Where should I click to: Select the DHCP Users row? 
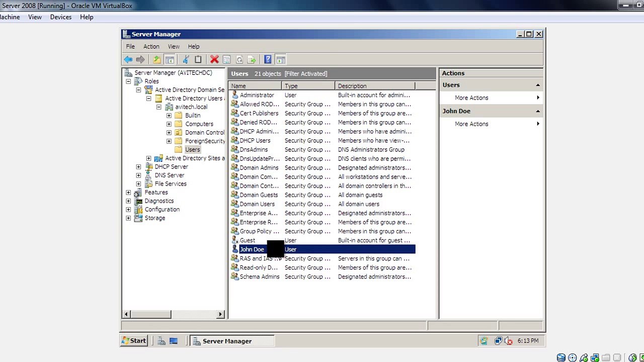pyautogui.click(x=322, y=141)
